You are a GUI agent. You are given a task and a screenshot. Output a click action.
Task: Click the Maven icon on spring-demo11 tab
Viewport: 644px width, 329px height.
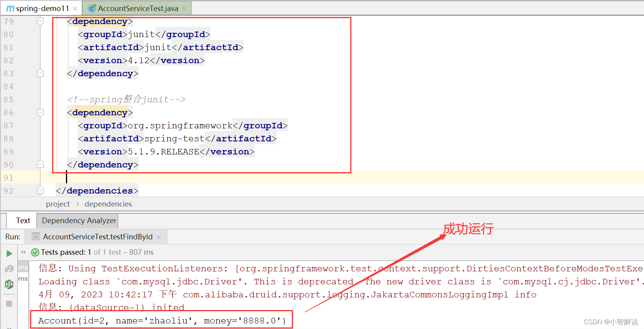pyautogui.click(x=10, y=8)
